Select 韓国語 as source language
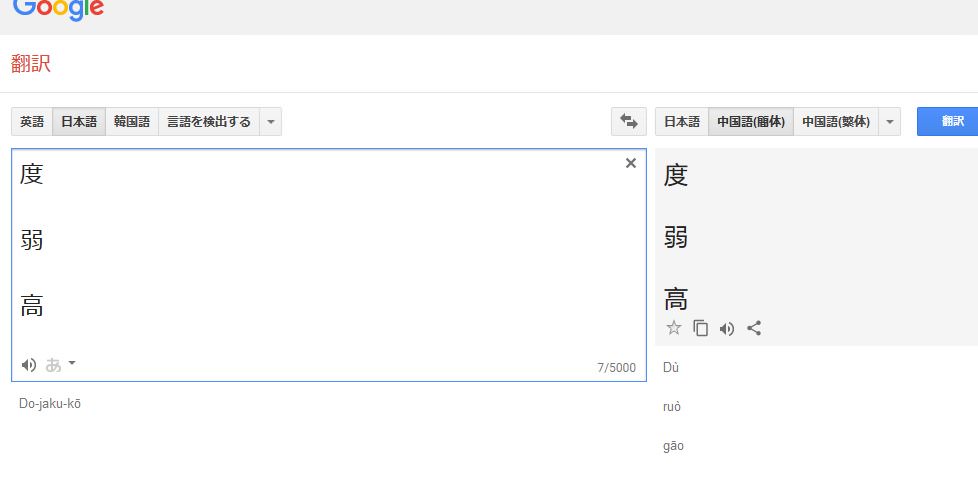978x478 pixels. [x=132, y=122]
